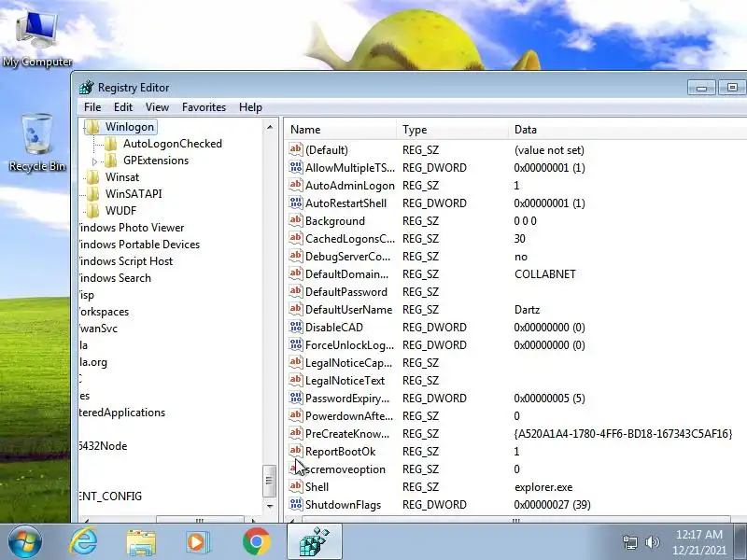Click the ShutdownFlags DWORD icon

coord(295,504)
